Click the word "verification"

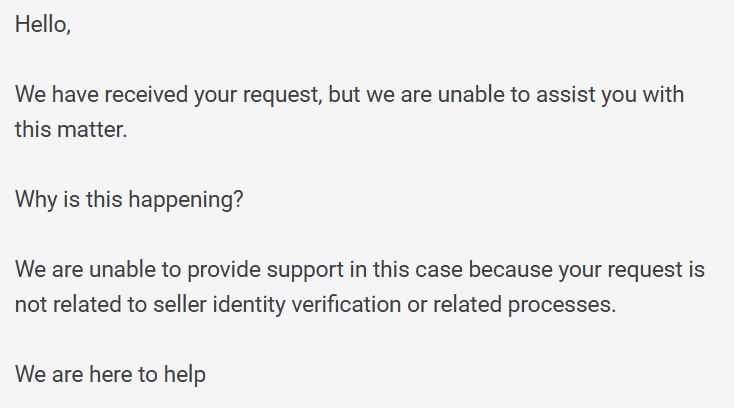(346, 305)
